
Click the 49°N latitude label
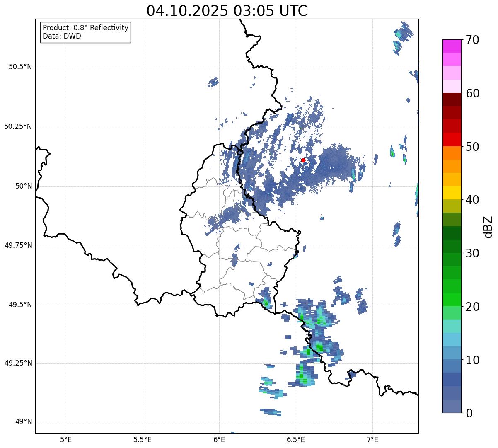click(24, 422)
